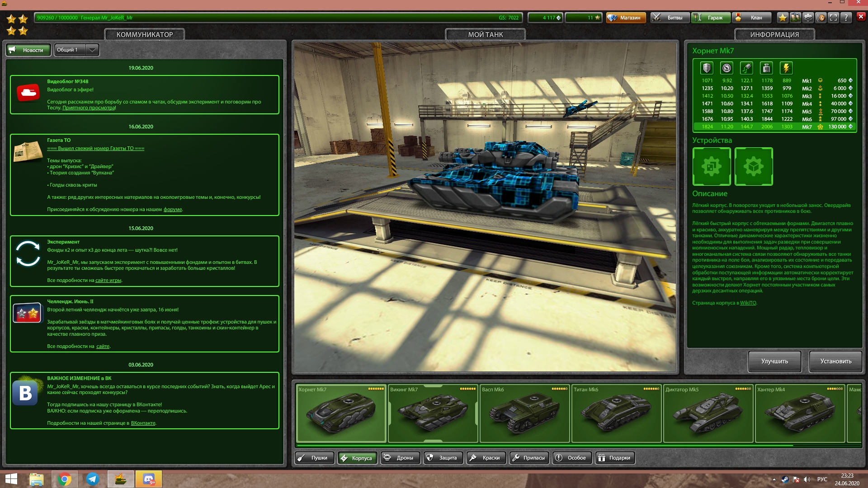The width and height of the screenshot is (868, 488).
Task: Select the Mk1 row priced 650
Action: click(x=775, y=81)
